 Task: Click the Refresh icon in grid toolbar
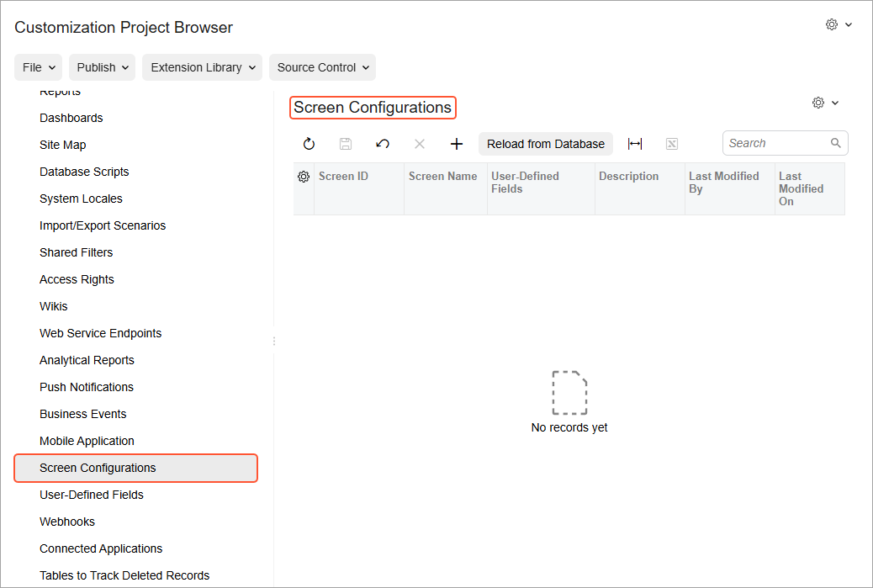309,144
